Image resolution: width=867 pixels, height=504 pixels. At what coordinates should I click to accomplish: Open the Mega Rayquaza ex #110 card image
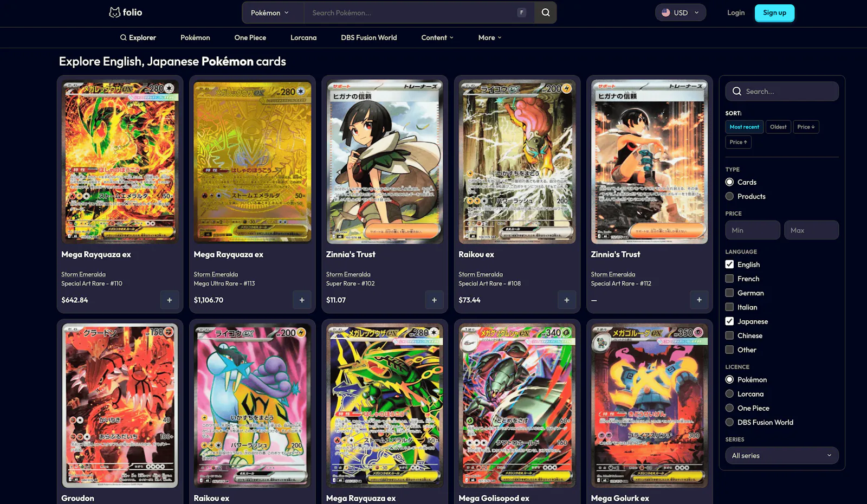120,161
